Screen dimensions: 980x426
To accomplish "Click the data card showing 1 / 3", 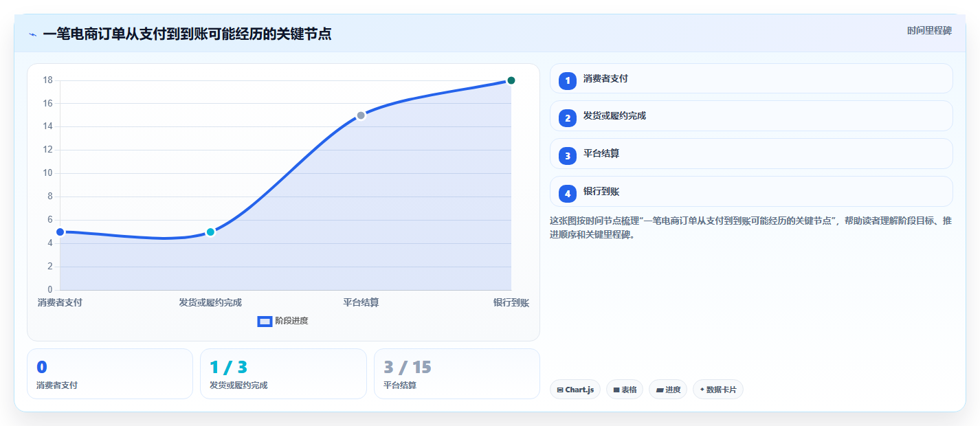I will 283,374.
